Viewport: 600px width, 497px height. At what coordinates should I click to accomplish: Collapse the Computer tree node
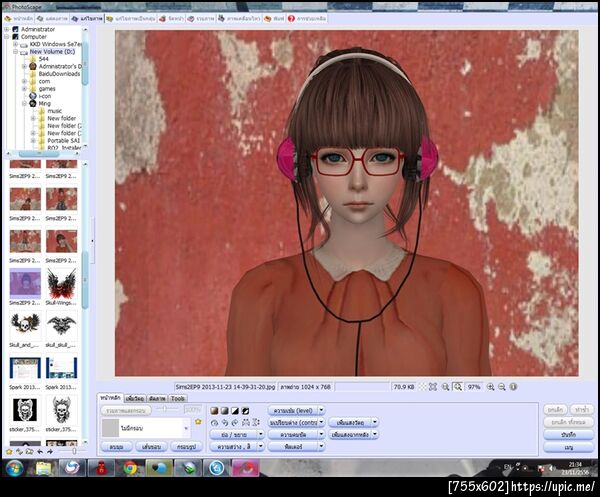point(7,37)
